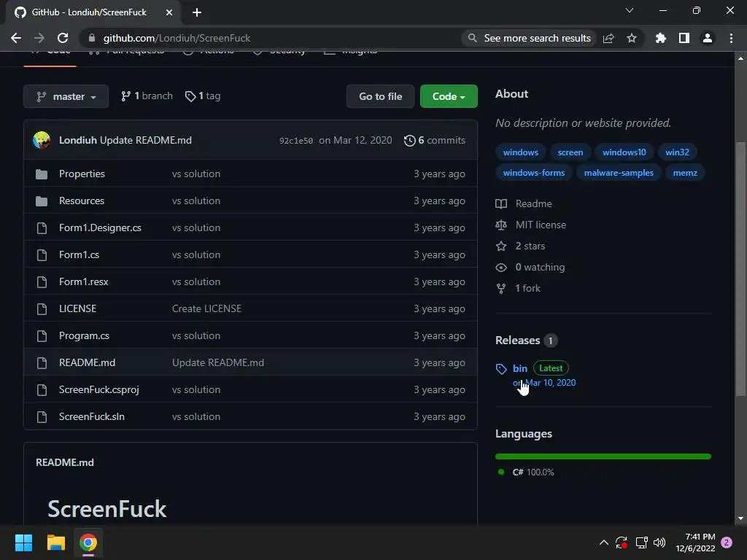Open File Explorer from the taskbar
This screenshot has width=747, height=560.
pyautogui.click(x=55, y=542)
